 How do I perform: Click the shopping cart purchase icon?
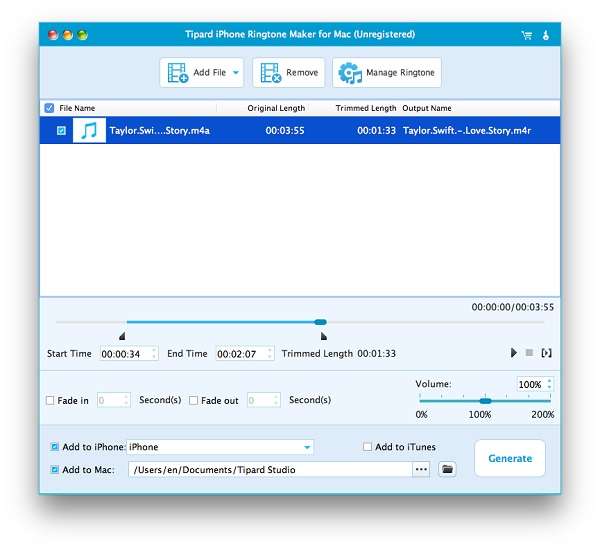527,35
